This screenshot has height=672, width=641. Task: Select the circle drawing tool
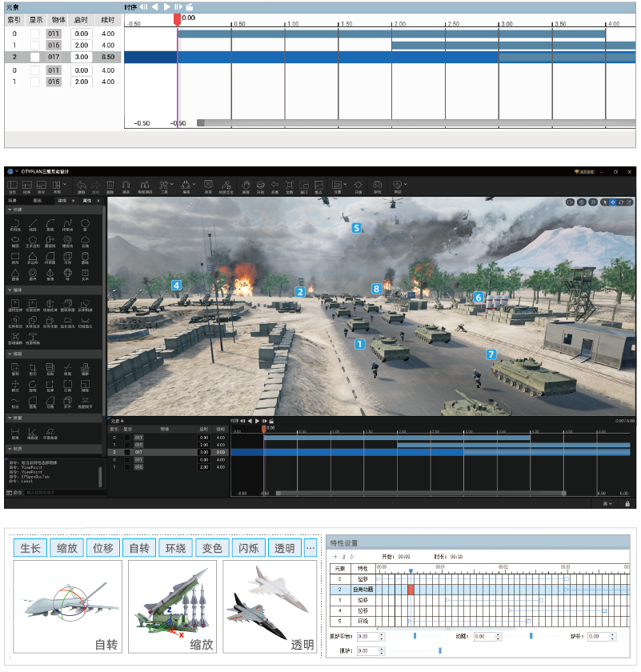coord(85,222)
